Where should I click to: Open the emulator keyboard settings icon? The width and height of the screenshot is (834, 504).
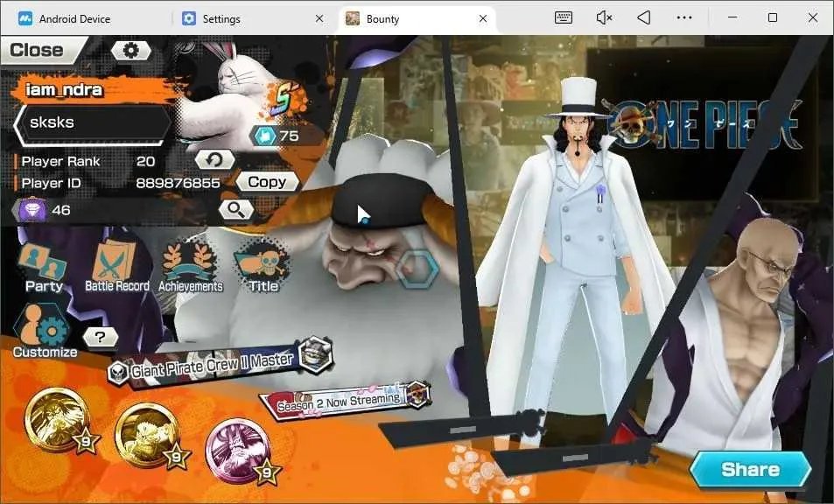click(x=564, y=17)
